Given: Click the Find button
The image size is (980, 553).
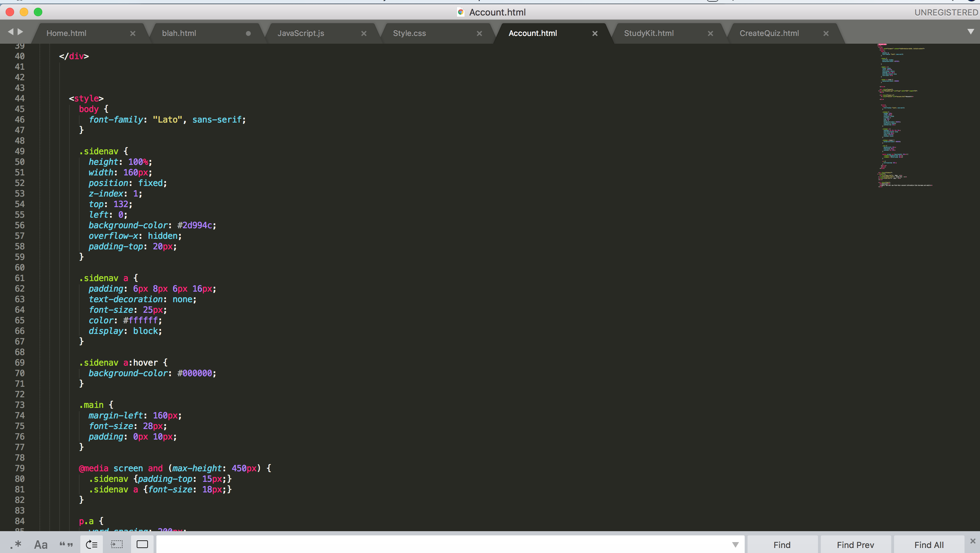Looking at the screenshot, I should pyautogui.click(x=782, y=545).
